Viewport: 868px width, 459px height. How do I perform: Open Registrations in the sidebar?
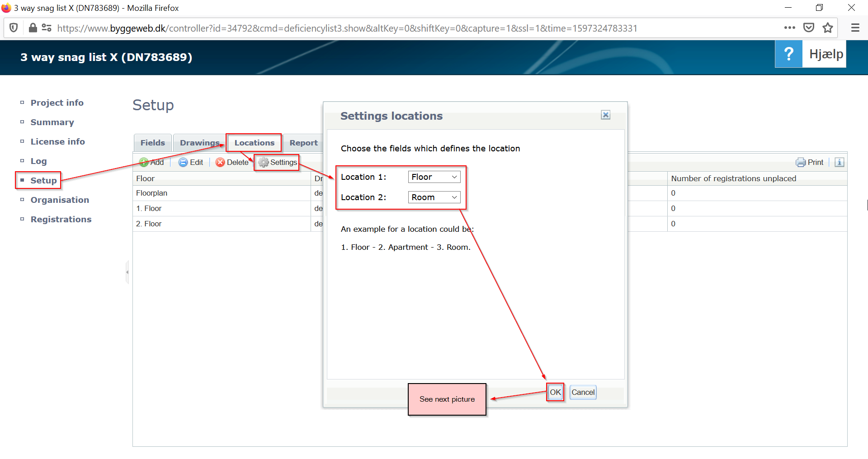[61, 219]
